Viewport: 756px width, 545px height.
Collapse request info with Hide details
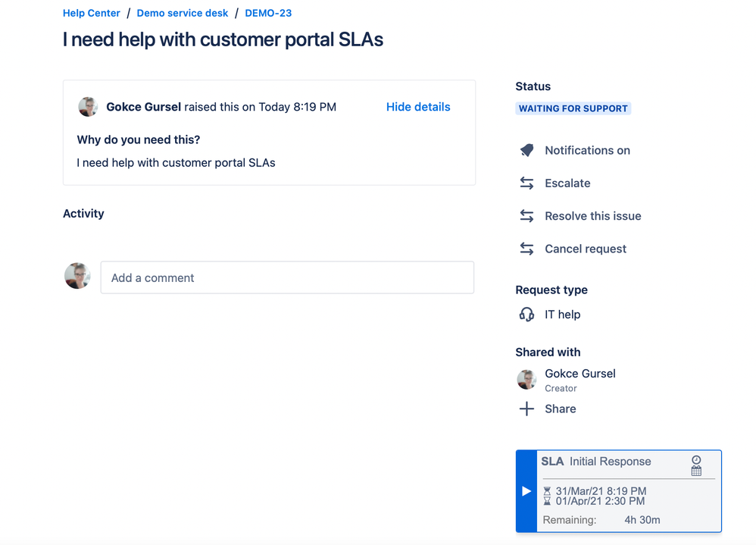click(418, 107)
